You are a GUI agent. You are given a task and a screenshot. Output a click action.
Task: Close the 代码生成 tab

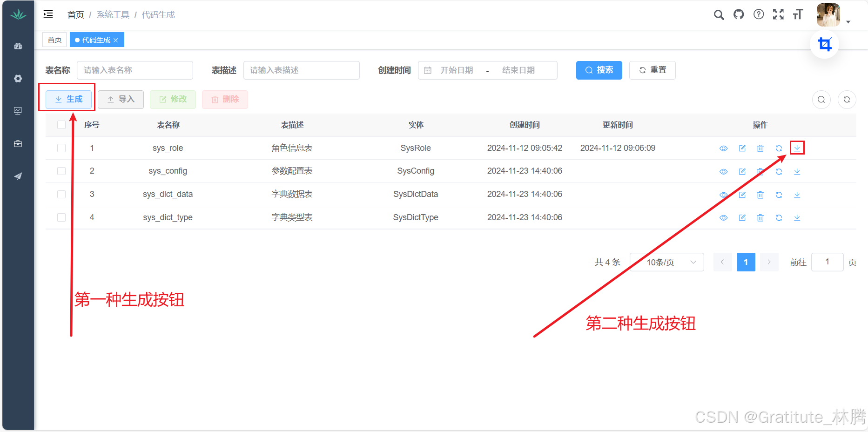116,40
